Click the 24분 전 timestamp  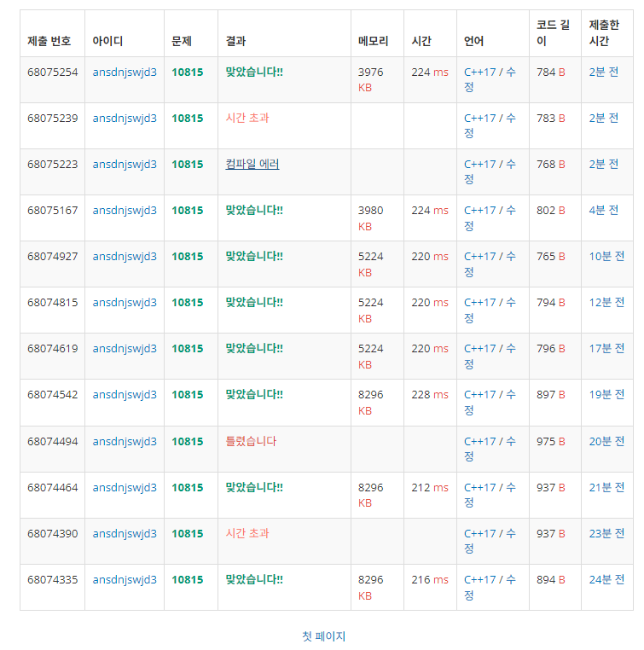coord(606,579)
